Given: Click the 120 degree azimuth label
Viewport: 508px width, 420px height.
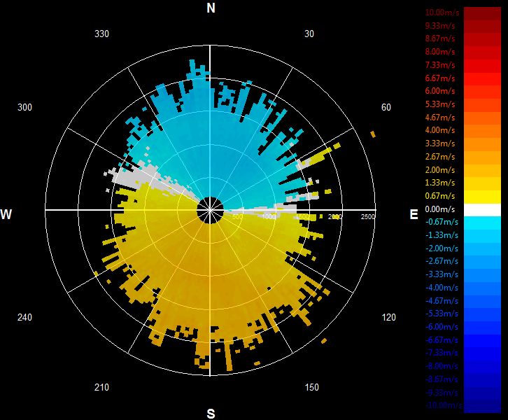Looking at the screenshot, I should [x=388, y=317].
